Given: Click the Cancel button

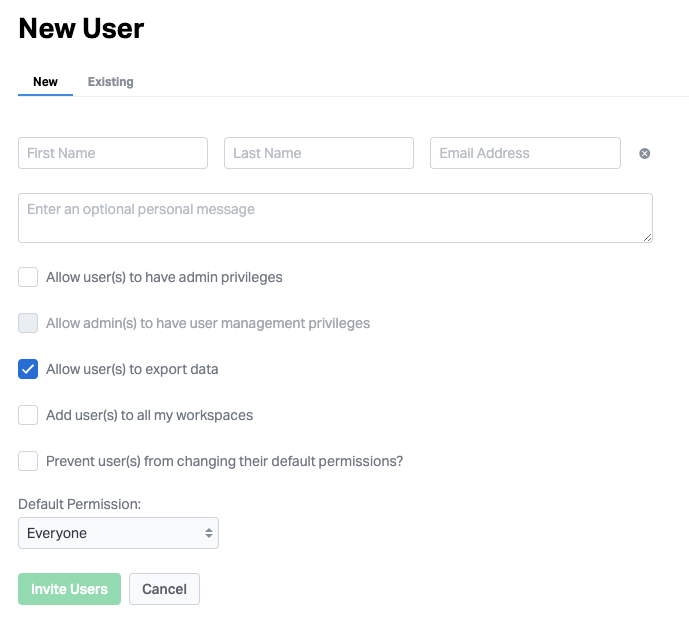Looking at the screenshot, I should [x=164, y=589].
